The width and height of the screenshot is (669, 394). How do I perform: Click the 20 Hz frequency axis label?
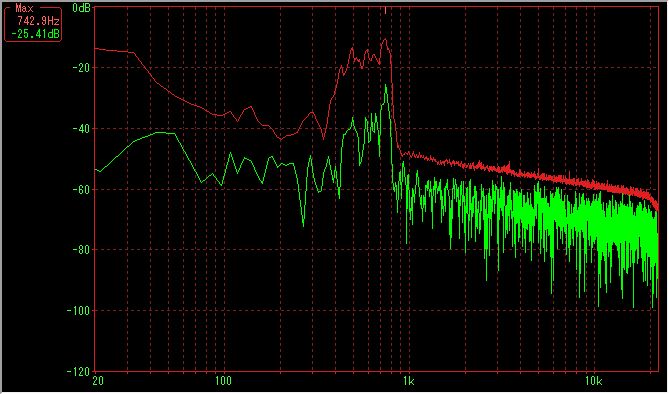98,381
